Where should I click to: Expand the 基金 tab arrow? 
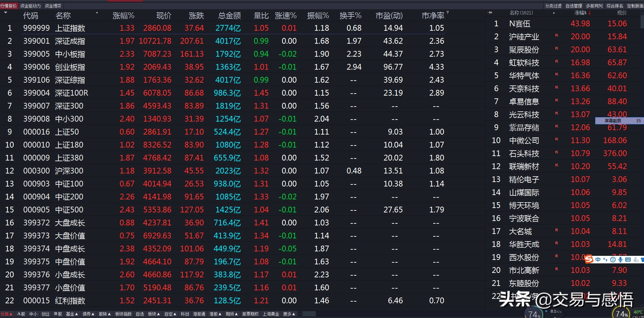[x=76, y=314]
